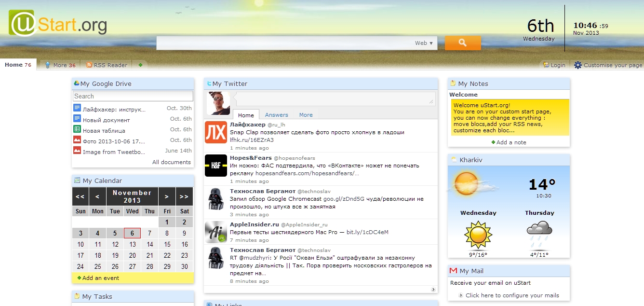Click the Thursday rainy forecast icon
Image resolution: width=644 pixels, height=306 pixels.
(539, 234)
